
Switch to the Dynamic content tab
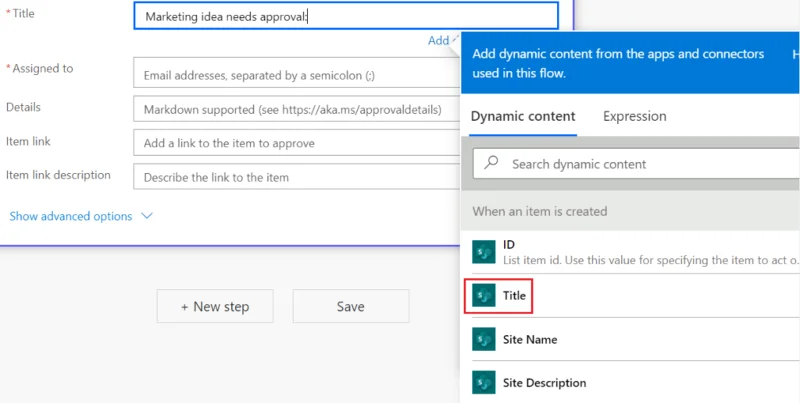pos(523,116)
